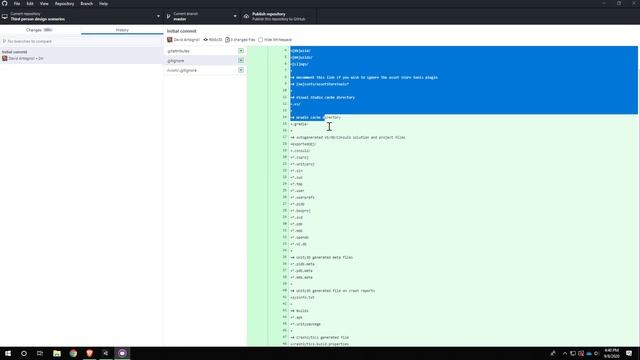The height and width of the screenshot is (360, 640).
Task: Select the Assets/.gitignore changed file
Action: [205, 70]
